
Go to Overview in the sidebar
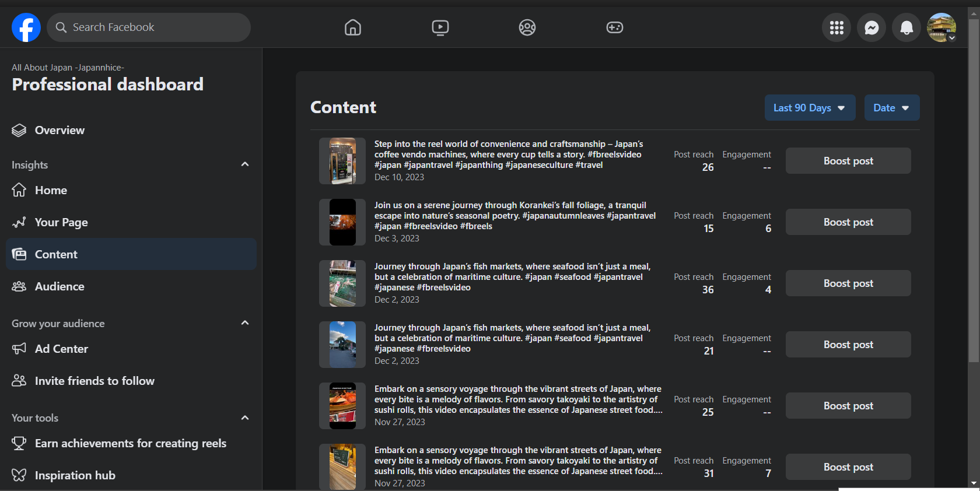60,130
